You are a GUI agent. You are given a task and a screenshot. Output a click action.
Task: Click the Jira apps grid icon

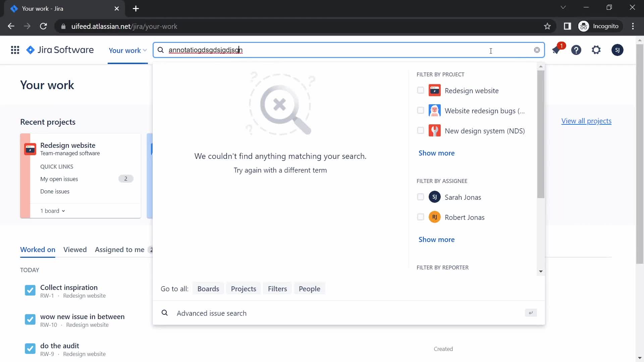[x=15, y=50]
